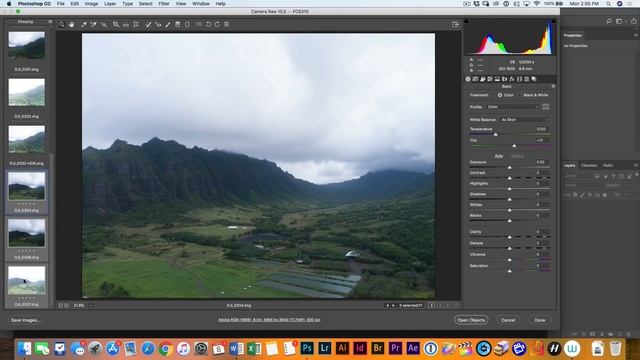Select the Adjustment Brush tool
Image resolution: width=640 pixels, height=360 pixels.
click(168, 24)
